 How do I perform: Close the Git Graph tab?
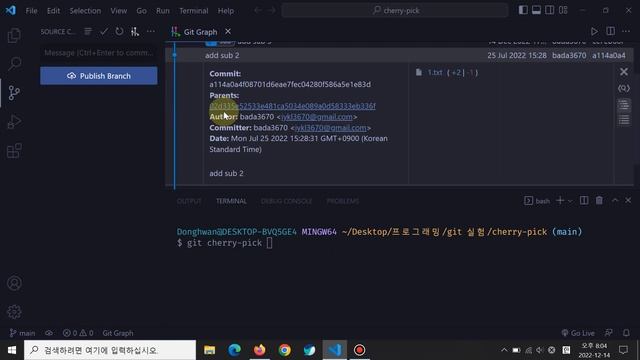click(228, 31)
